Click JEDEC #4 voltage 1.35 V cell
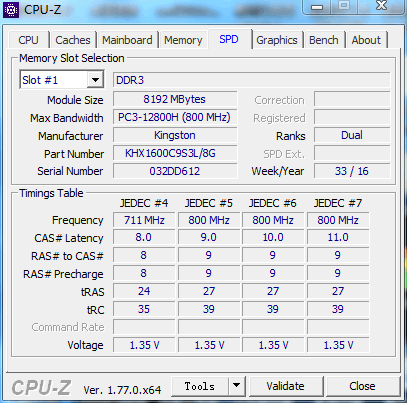This screenshot has height=403, width=407. click(x=144, y=345)
